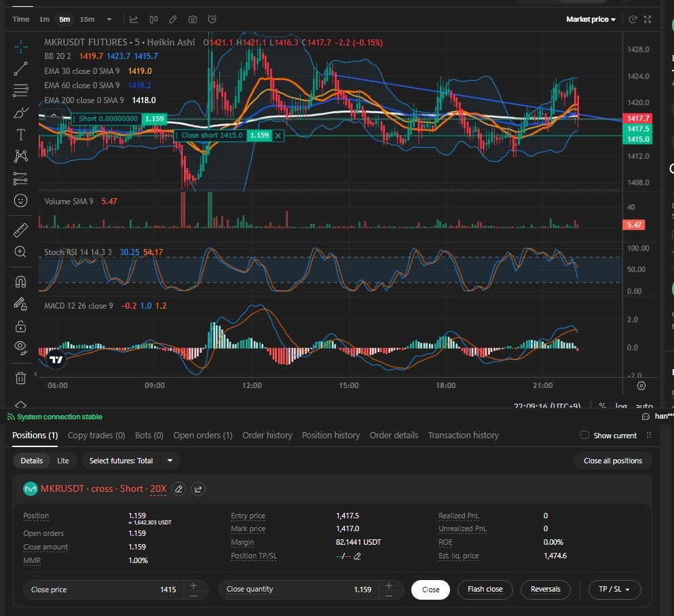The height and width of the screenshot is (616, 674).
Task: Open the indicators chart icon
Action: click(134, 19)
